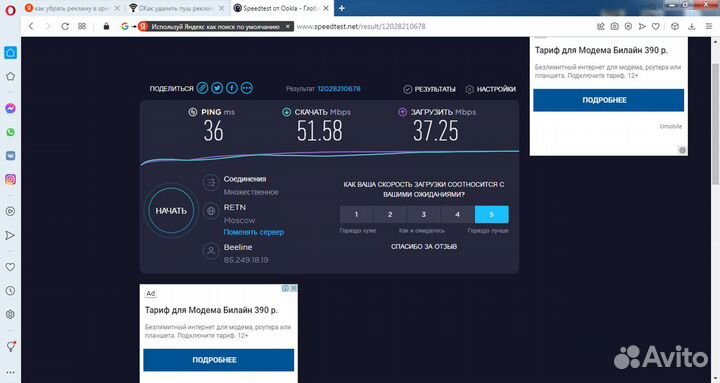Open the sidebar lightbulb tips icon
Image resolution: width=720 pixels, height=383 pixels.
[10, 347]
